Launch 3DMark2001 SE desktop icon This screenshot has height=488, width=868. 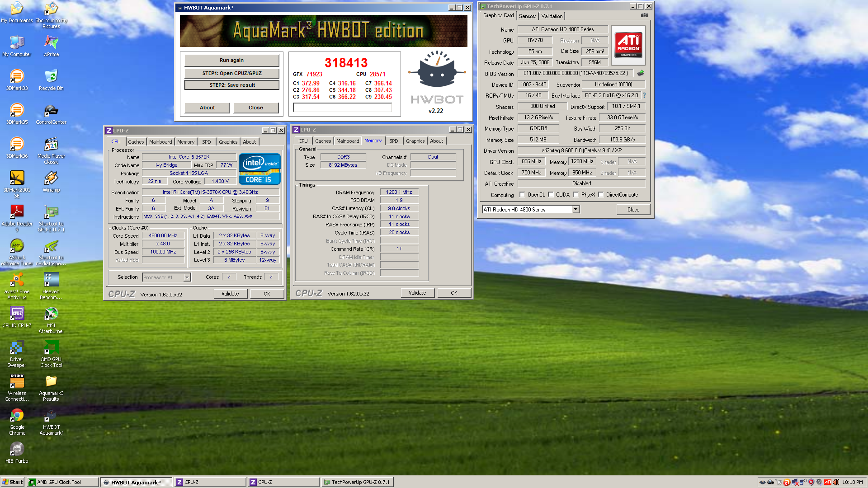point(17,184)
